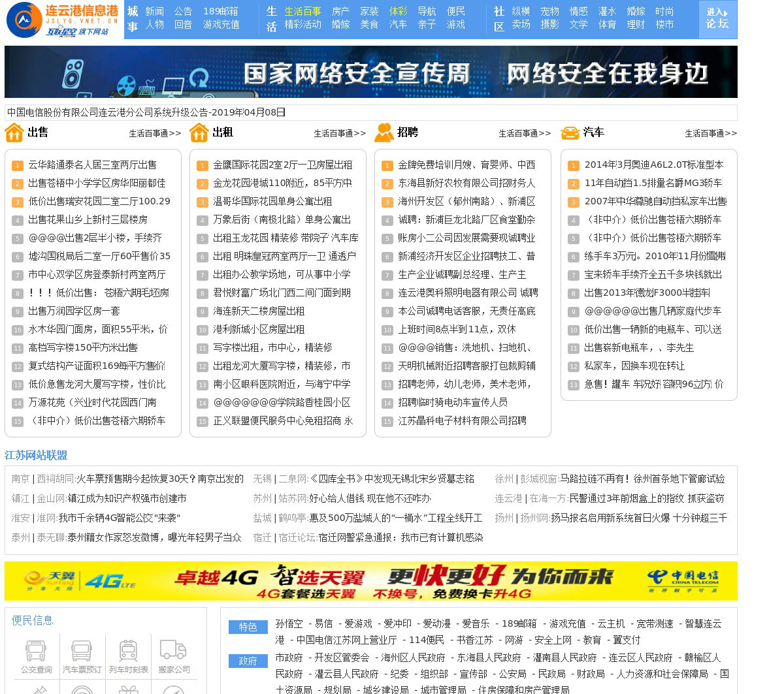Viewport: 784px width, 694px height.
Task: Click the 进入论坛 button
Action: [717, 19]
